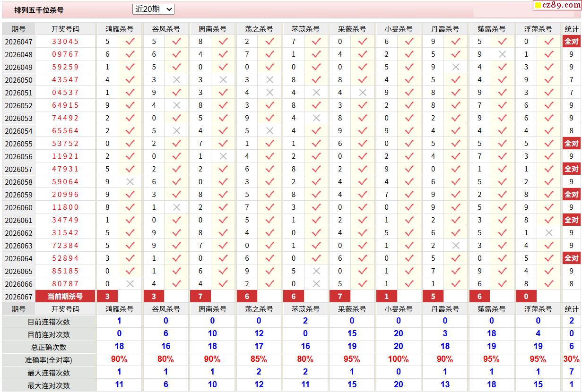Click the 100% accuracy value for 小旻杀号
Screen dimensions: 582x392
pos(398,359)
